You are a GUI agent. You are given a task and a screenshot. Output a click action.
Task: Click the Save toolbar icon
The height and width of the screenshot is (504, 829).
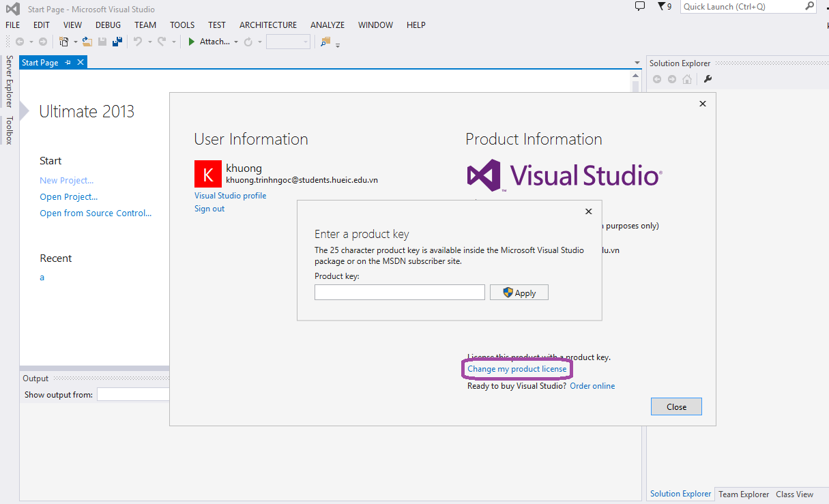102,42
